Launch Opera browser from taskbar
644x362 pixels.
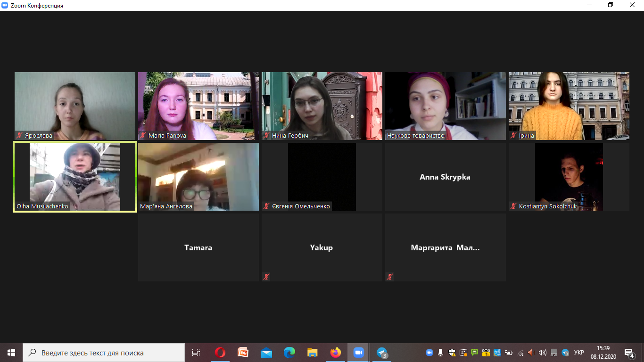point(220,353)
